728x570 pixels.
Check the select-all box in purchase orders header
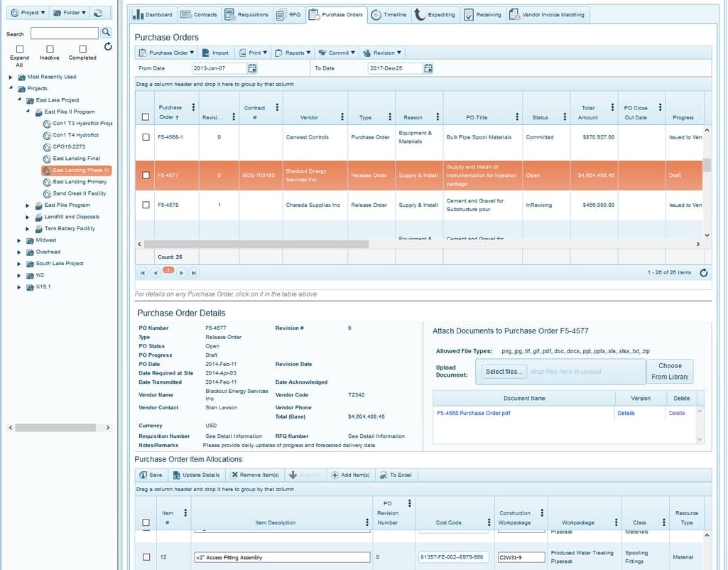(x=146, y=117)
